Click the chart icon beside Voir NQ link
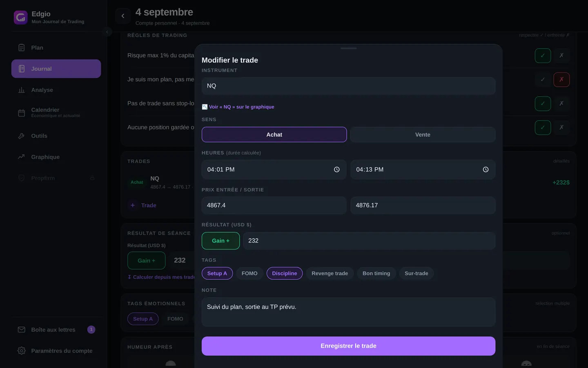The image size is (588, 368). [205, 107]
